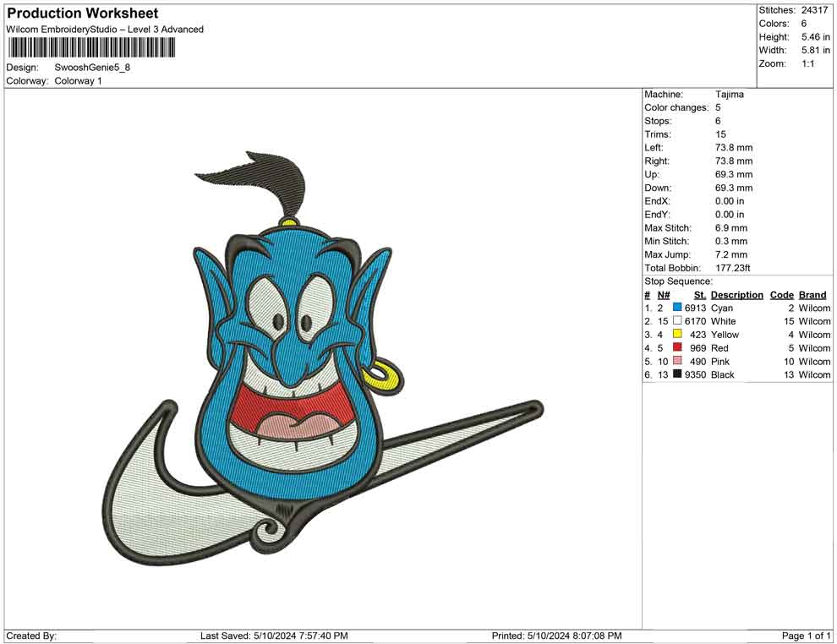This screenshot has height=644, width=837.
Task: Click the 'N#' column header
Action: pos(664,295)
